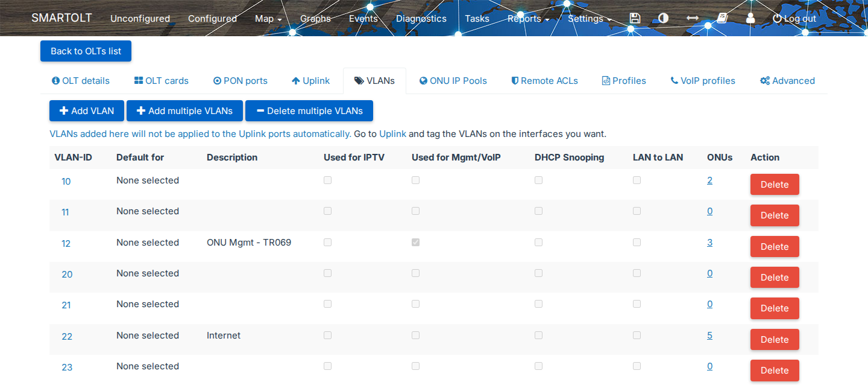Toggle Used for IPTV checkbox for VLAN 22
Image resolution: width=868 pixels, height=385 pixels.
click(327, 335)
